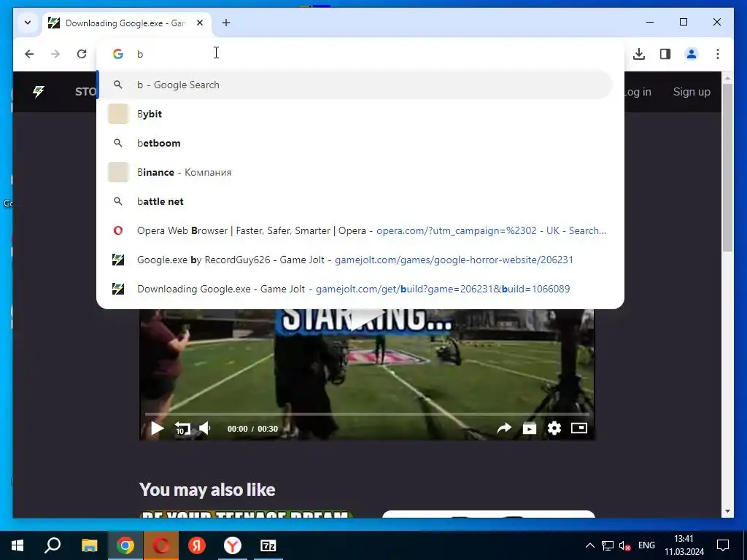Screen dimensions: 747x560
Task: Play the video with the play button
Action: point(157,429)
